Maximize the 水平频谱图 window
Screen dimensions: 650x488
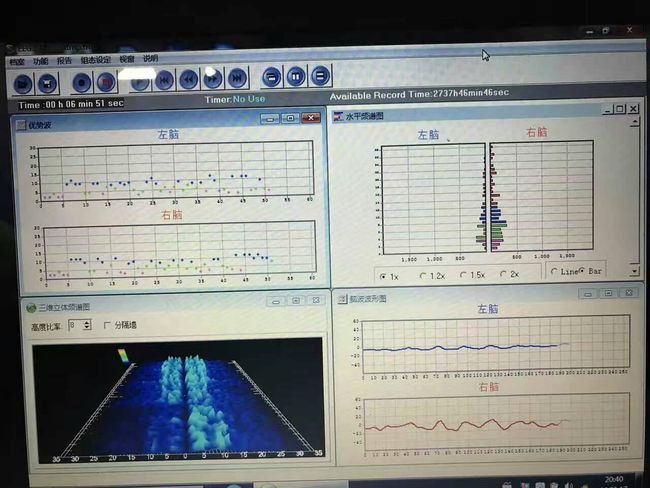pyautogui.click(x=620, y=109)
